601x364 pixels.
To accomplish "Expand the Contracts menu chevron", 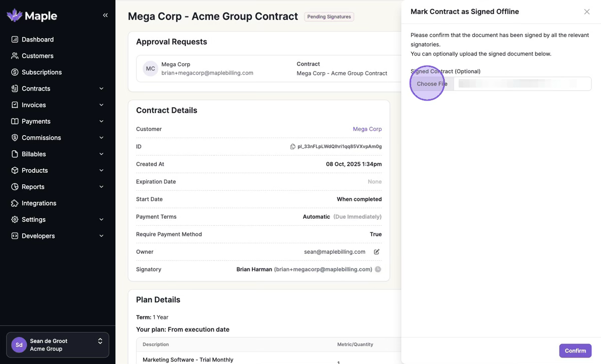I will point(102,89).
